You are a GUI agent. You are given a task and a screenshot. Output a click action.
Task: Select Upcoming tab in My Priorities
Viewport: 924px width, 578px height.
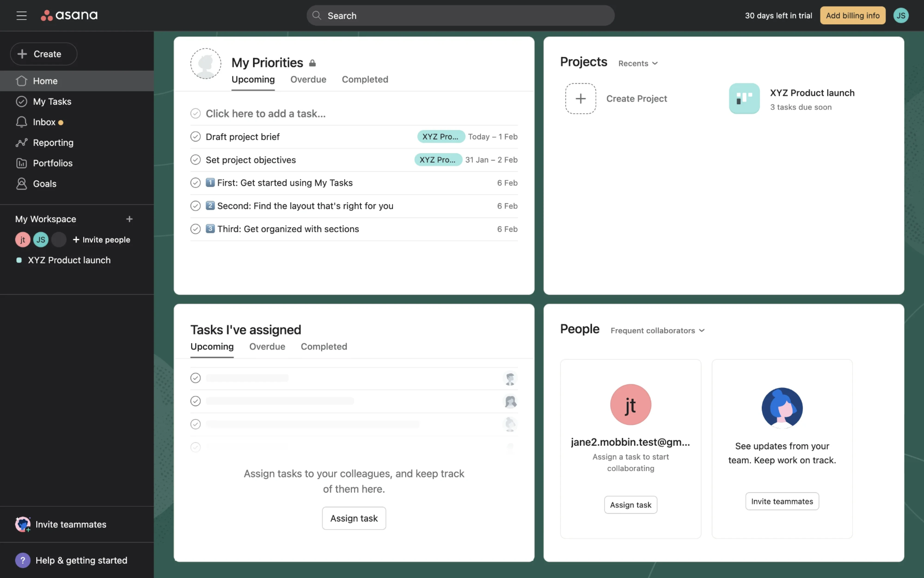pyautogui.click(x=253, y=80)
